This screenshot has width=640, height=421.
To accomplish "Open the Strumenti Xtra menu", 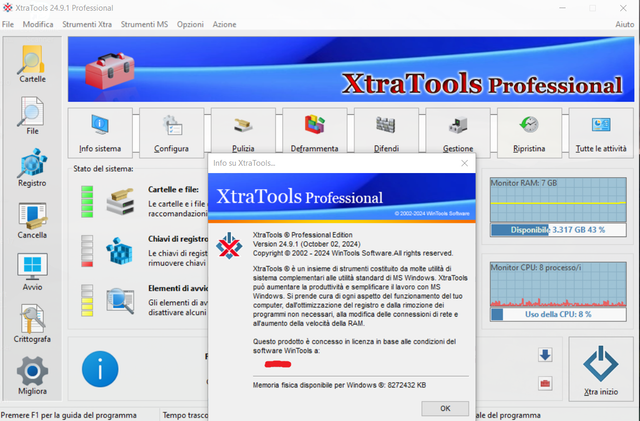I will click(x=87, y=25).
